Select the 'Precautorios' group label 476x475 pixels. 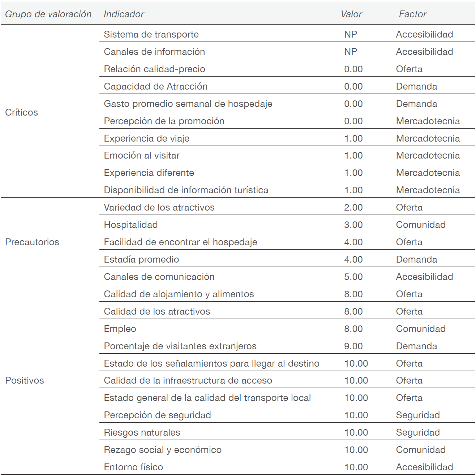tap(32, 242)
